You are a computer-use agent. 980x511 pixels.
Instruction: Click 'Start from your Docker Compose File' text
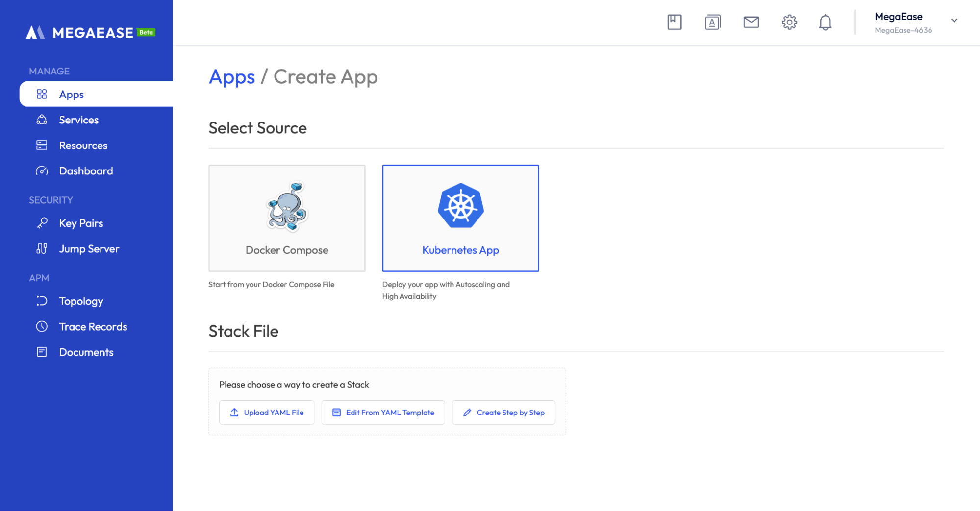[x=271, y=284]
